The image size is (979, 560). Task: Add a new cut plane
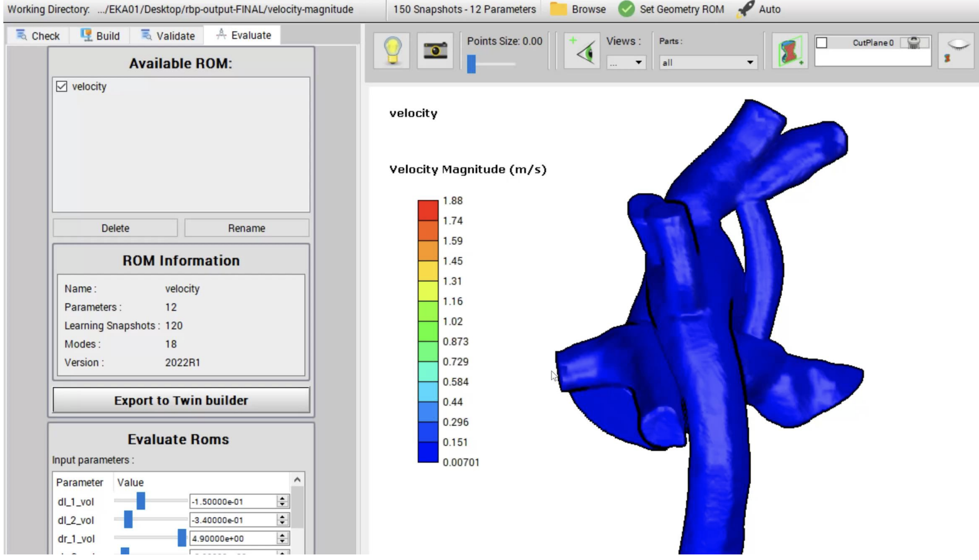click(x=790, y=51)
